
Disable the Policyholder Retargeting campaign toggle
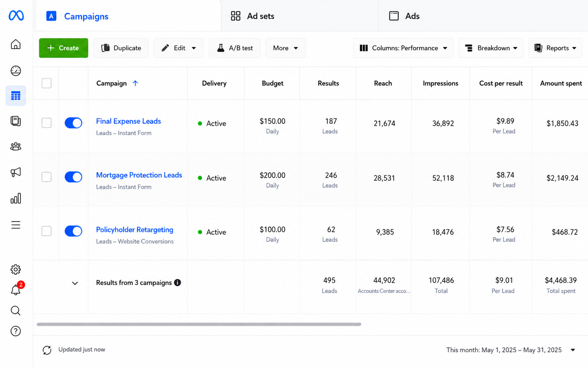(x=73, y=231)
